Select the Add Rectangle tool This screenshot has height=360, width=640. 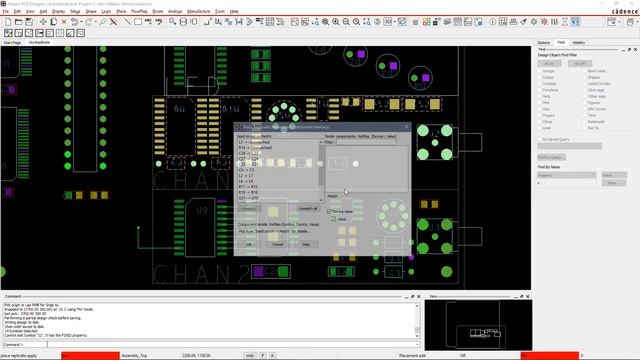click(138, 22)
